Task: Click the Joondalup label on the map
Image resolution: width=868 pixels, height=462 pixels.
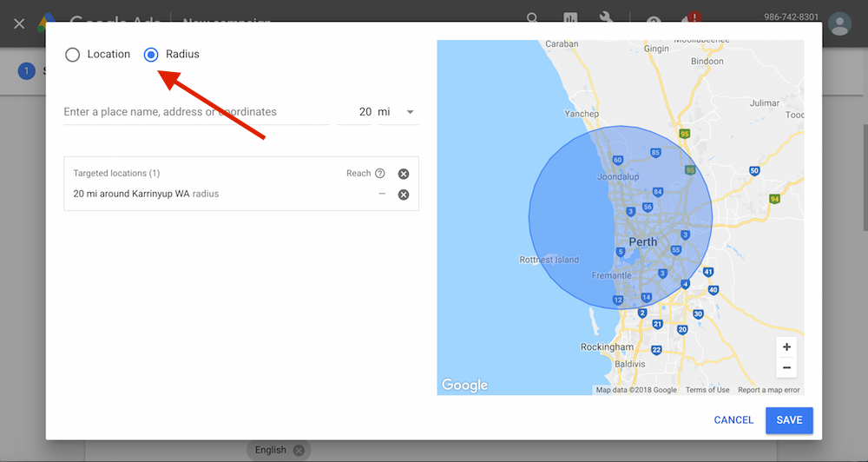Action: tap(618, 176)
